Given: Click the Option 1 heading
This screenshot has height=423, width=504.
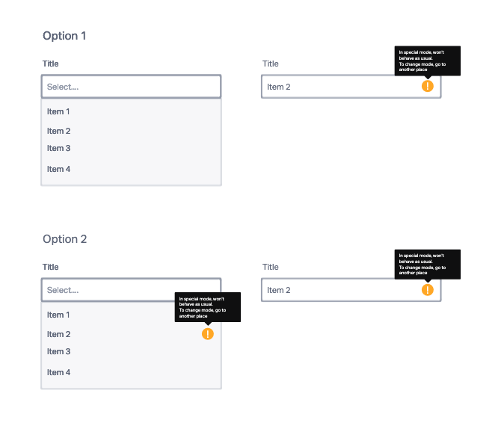Looking at the screenshot, I should point(64,36).
